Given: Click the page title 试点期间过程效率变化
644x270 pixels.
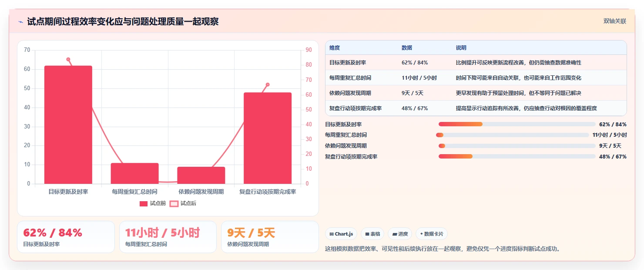Looking at the screenshot, I should tap(123, 22).
